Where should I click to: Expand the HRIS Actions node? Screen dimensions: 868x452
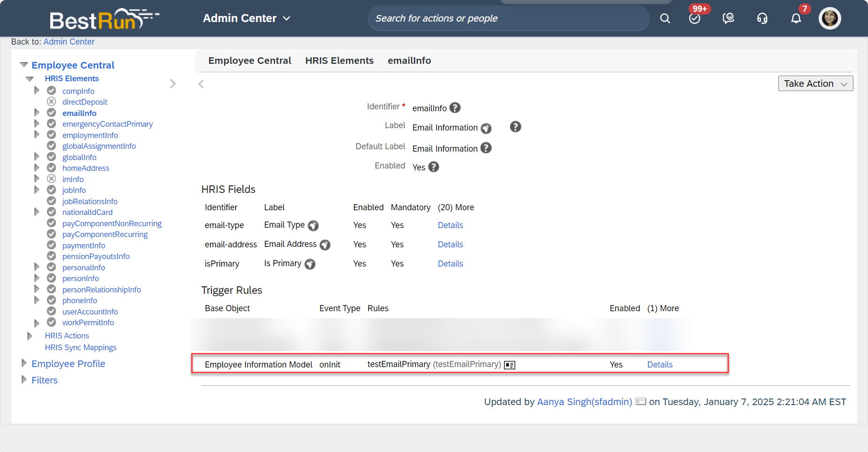click(x=30, y=336)
